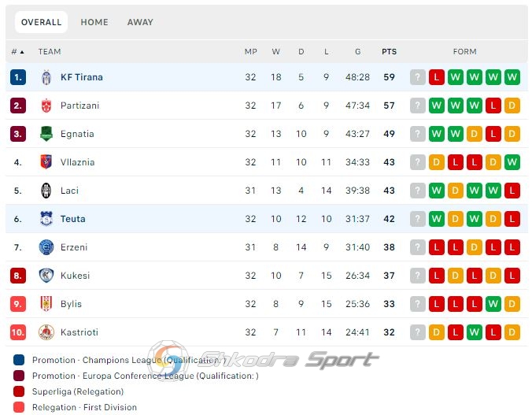Viewport: 532px width, 415px height.
Task: Click the PTS column header
Action: click(x=389, y=52)
